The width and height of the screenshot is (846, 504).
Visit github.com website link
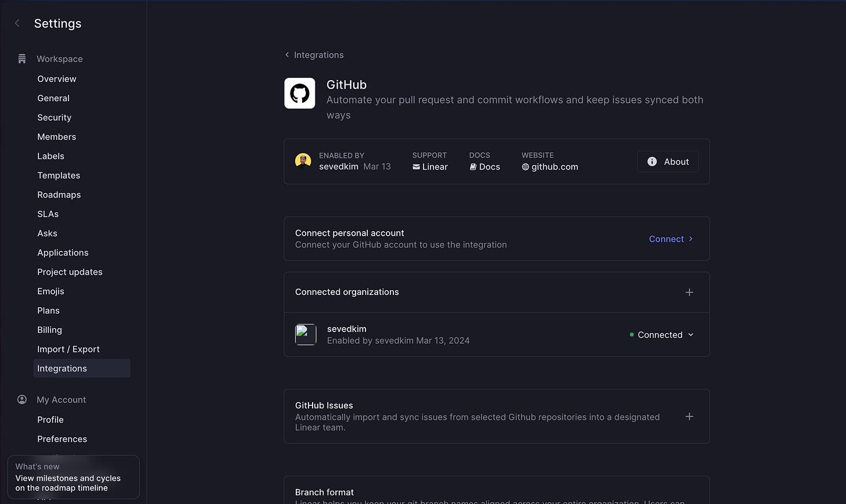tap(550, 167)
